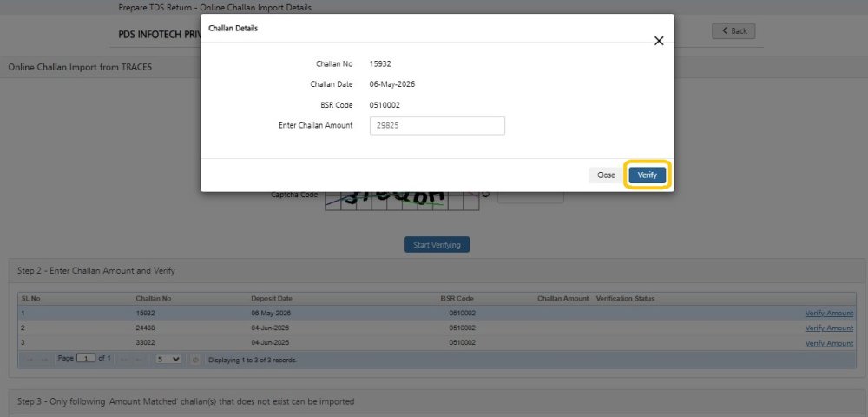Click Challan Date value 06-May-2026 in the dialog
868x417 pixels.
tap(392, 84)
